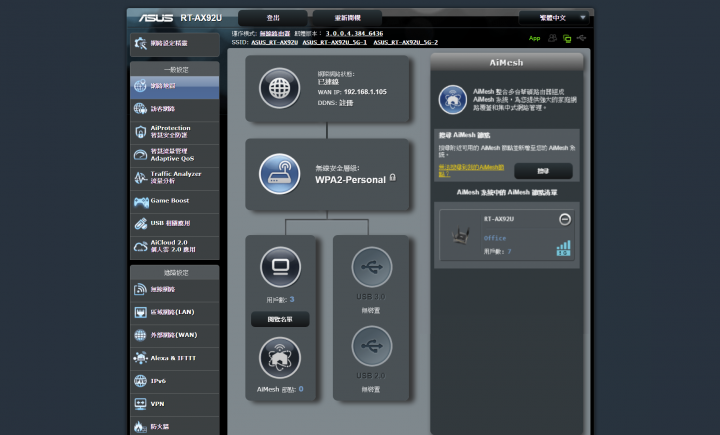Open the Alexa & IFTTT icon
The width and height of the screenshot is (720, 435).
point(140,358)
